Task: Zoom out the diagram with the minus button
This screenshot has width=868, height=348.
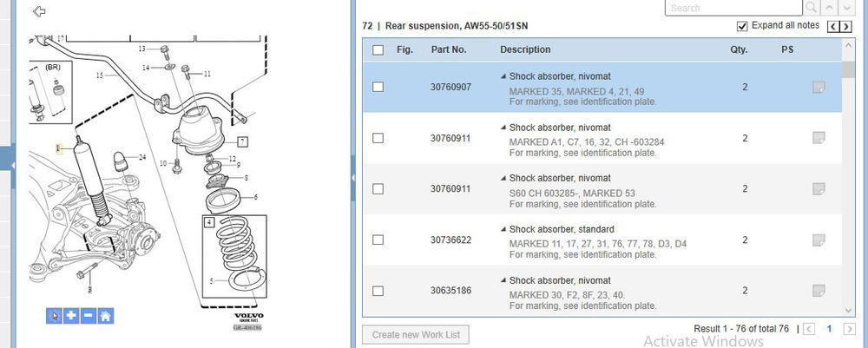Action: pyautogui.click(x=89, y=316)
